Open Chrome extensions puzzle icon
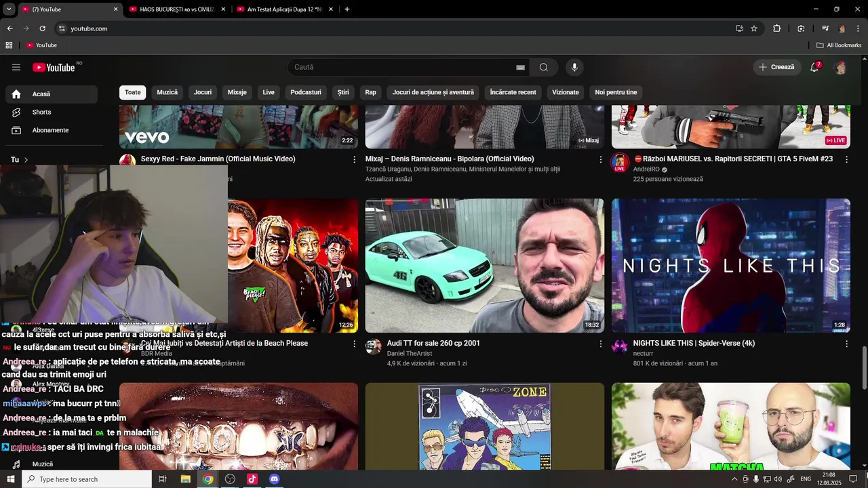This screenshot has height=488, width=868. click(777, 28)
